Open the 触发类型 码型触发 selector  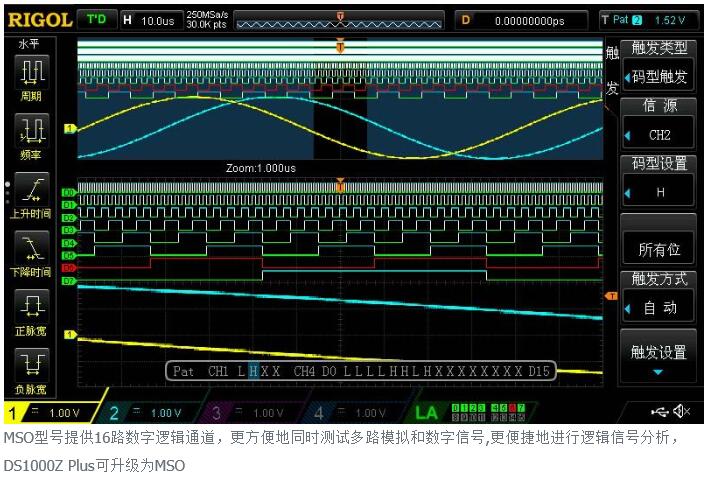(x=658, y=66)
